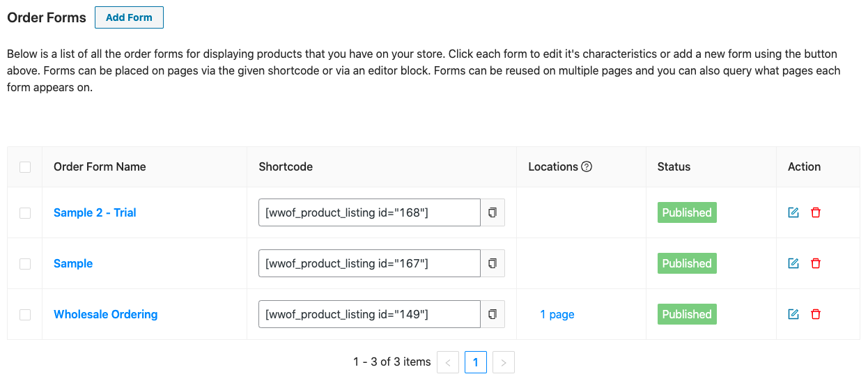Viewport: 868px width, 381px height.
Task: Open the Wholesale Ordering form link
Action: point(105,314)
